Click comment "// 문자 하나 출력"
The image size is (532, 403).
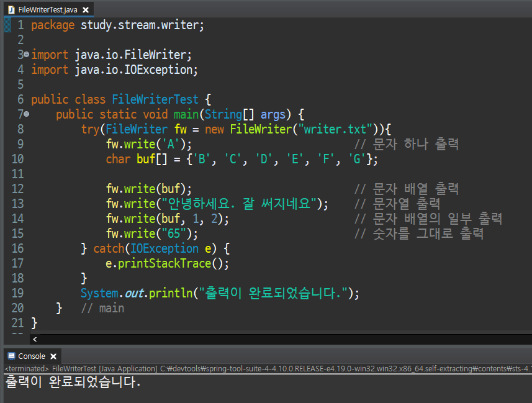(407, 144)
